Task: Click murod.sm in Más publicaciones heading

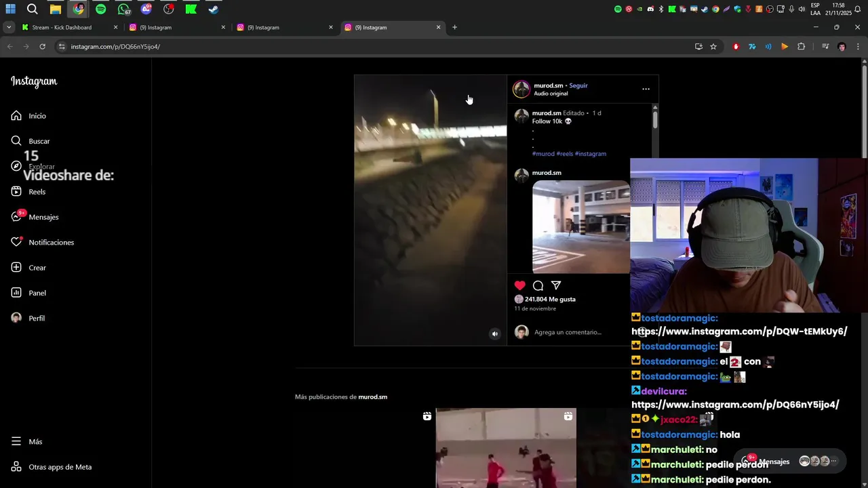Action: pyautogui.click(x=372, y=396)
